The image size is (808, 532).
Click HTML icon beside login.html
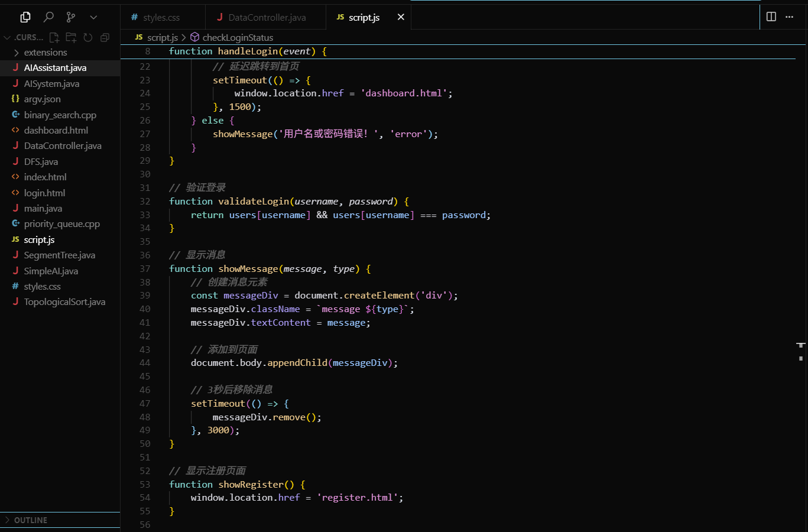pos(15,193)
